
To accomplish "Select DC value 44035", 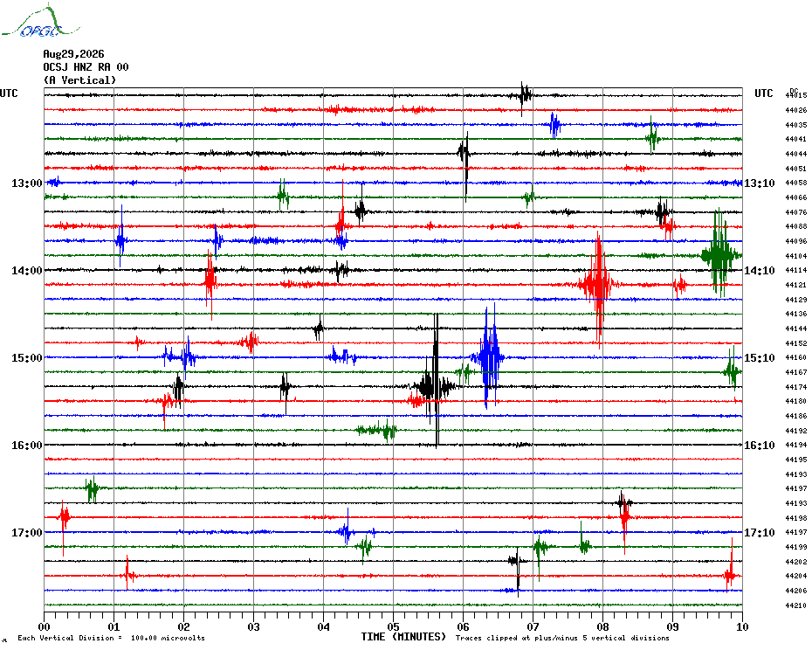I will click(796, 125).
